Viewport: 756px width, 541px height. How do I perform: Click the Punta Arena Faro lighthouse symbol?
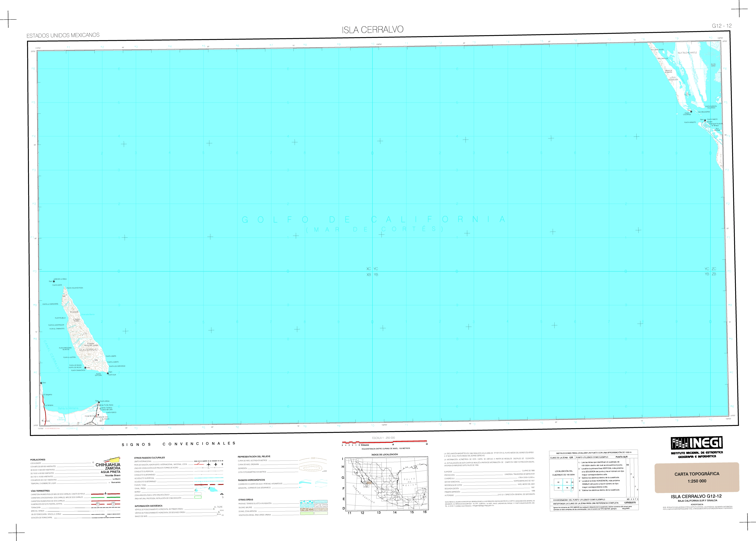click(x=99, y=402)
